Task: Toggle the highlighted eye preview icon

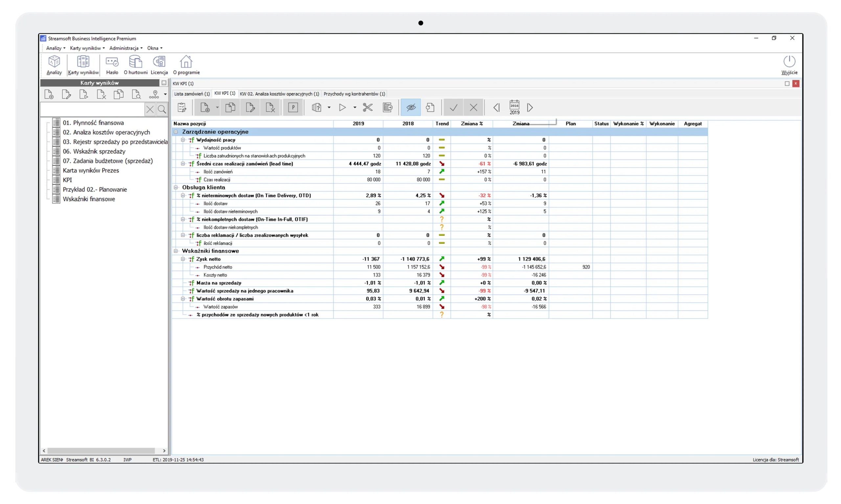Action: (410, 107)
